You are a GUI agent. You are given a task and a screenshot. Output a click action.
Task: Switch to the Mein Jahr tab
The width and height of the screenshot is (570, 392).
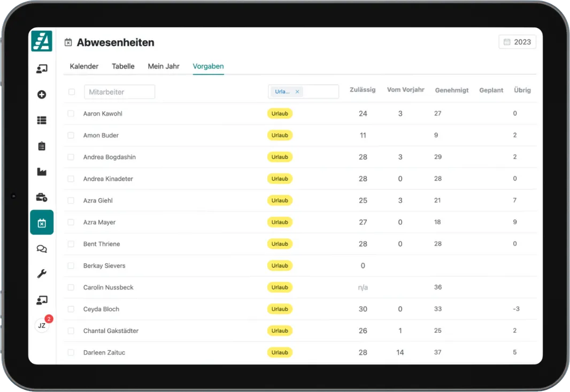[164, 66]
